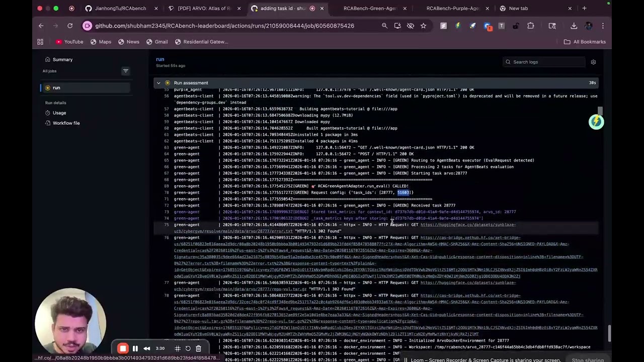Collapse the Run assessment step

pyautogui.click(x=158, y=83)
